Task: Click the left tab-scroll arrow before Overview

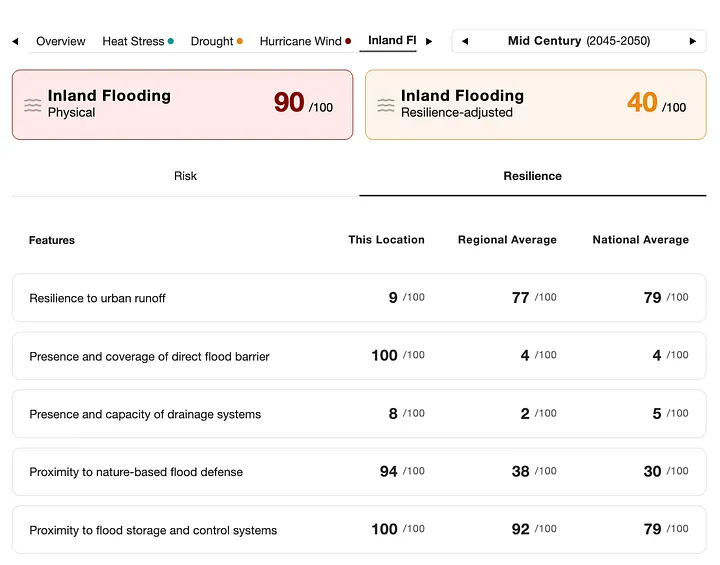Action: [x=15, y=41]
